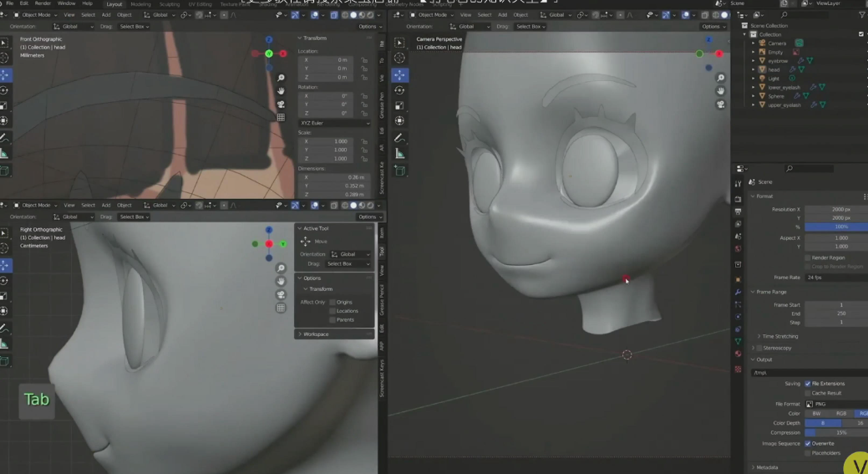
Task: Adjust the Compression 15% slider
Action: tap(836, 432)
